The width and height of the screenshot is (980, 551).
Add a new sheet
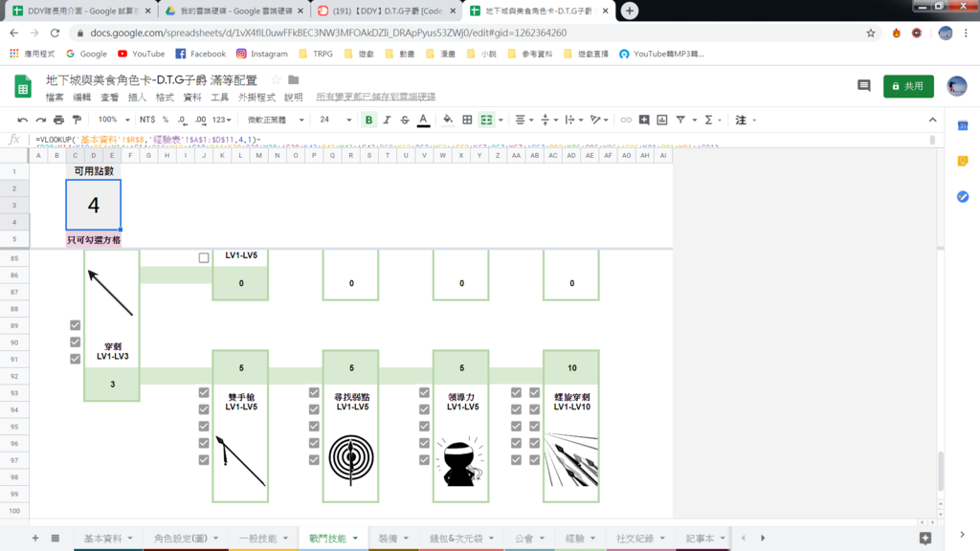[35, 538]
